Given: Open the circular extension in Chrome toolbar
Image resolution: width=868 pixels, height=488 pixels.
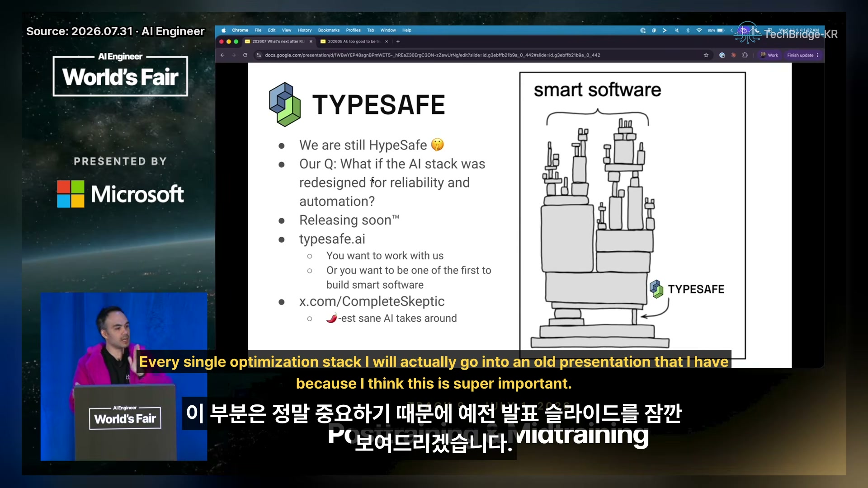Looking at the screenshot, I should pos(722,55).
